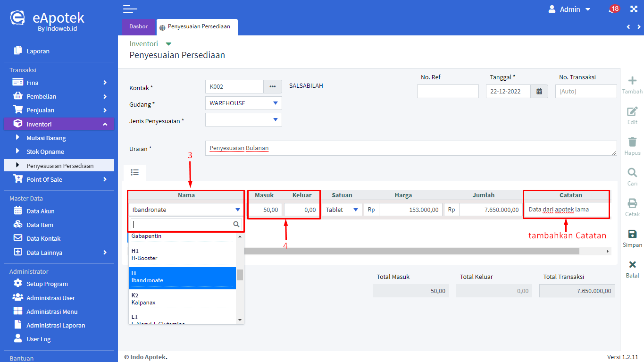This screenshot has height=362, width=644.
Task: Switch to the Dasbor tab
Action: (138, 27)
